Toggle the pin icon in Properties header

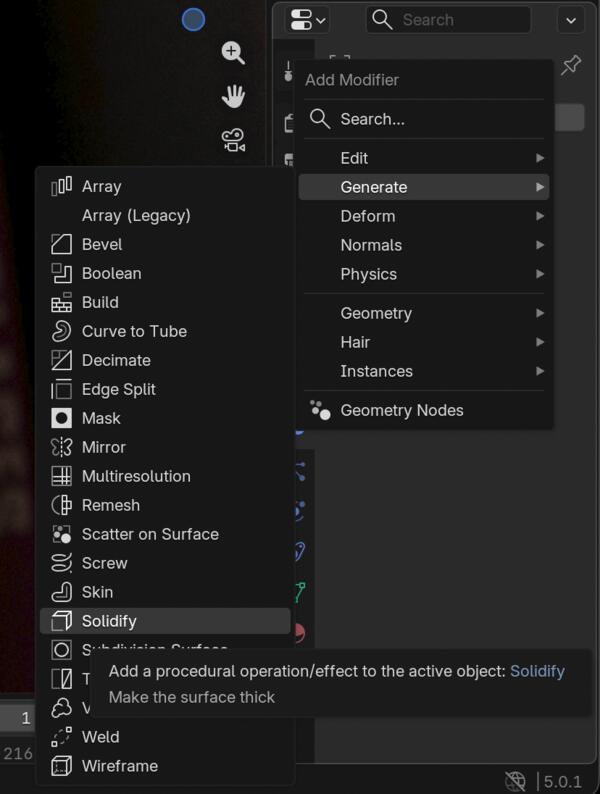point(571,66)
